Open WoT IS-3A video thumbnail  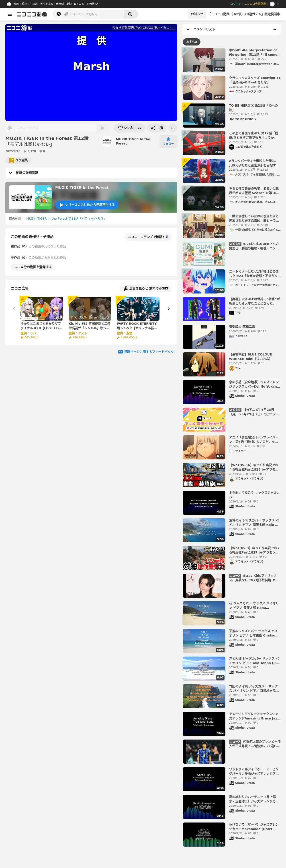click(x=204, y=475)
